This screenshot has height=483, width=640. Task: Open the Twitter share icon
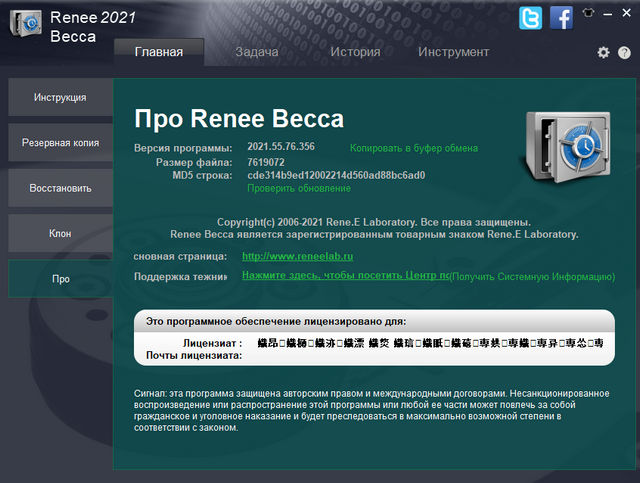(531, 17)
